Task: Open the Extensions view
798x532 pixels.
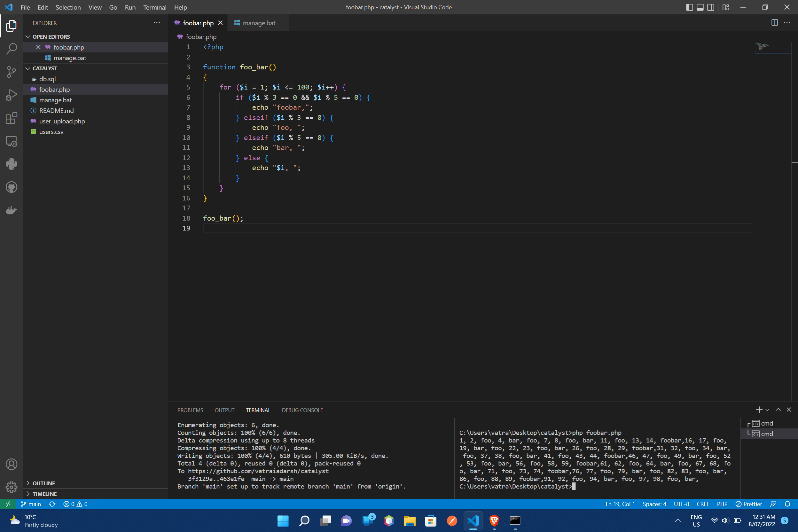Action: (11, 118)
